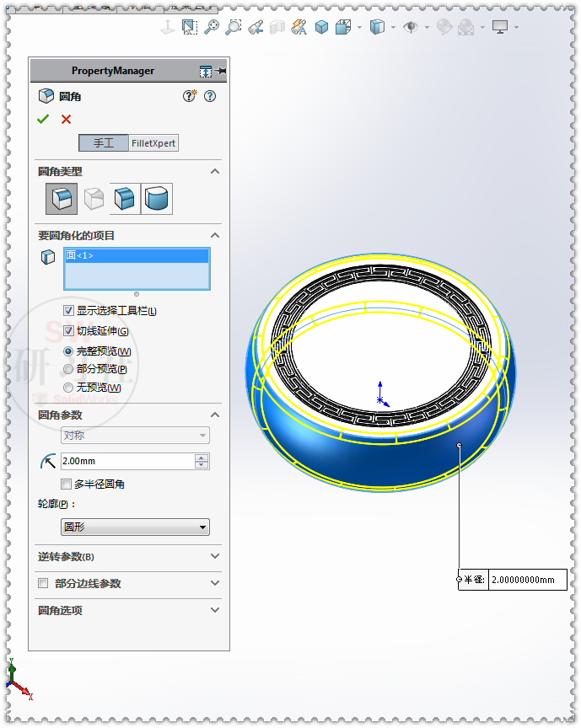Open Hide/Show Items dropdown arrow
The height and width of the screenshot is (728, 581).
pos(427,28)
